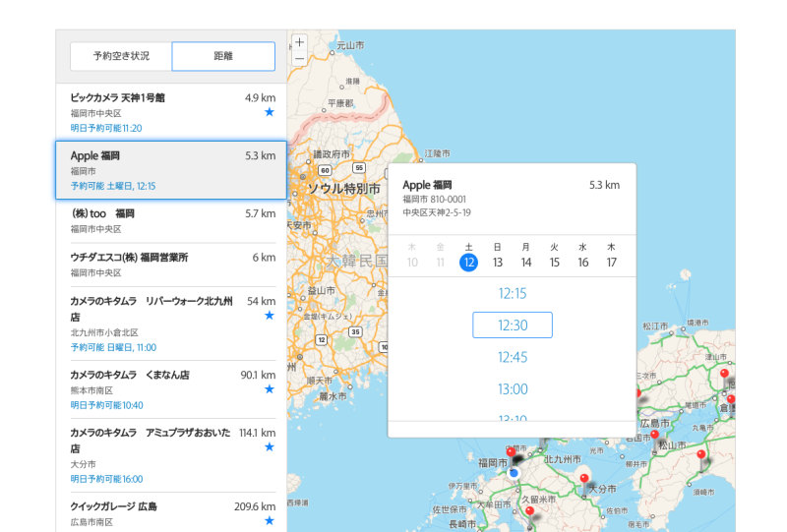
Task: Choose the 12:15 time slot
Action: (x=513, y=293)
